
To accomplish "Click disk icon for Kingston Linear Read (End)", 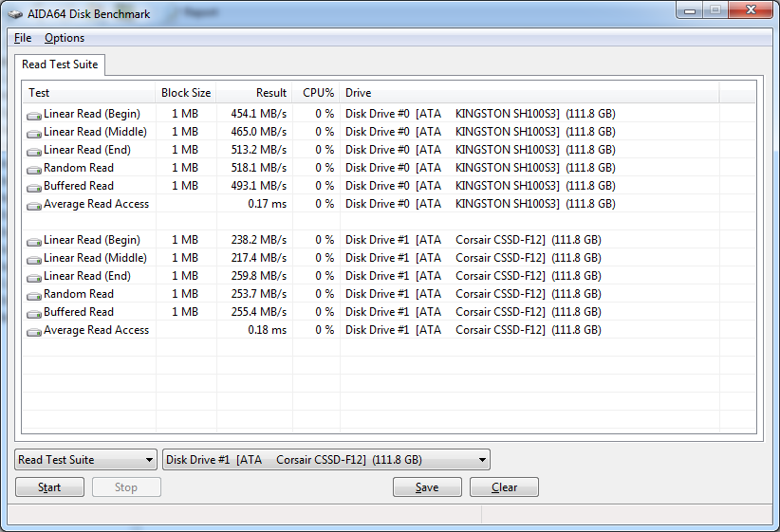I will (x=34, y=152).
